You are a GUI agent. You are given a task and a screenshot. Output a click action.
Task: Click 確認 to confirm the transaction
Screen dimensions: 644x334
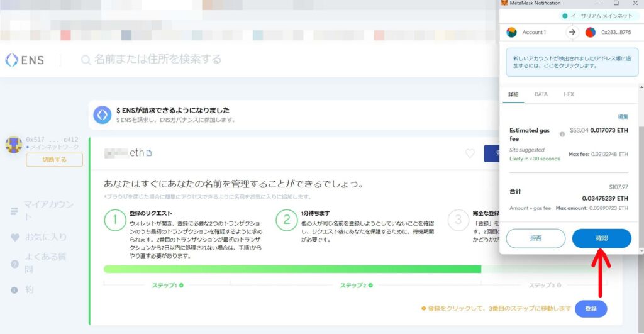602,238
